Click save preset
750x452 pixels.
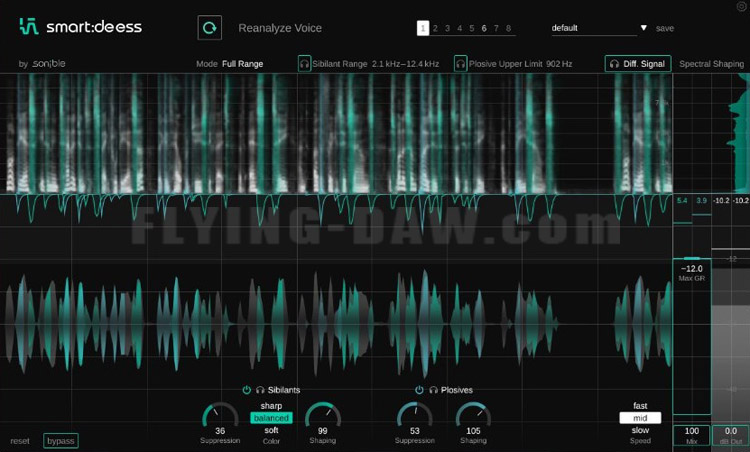coord(665,28)
